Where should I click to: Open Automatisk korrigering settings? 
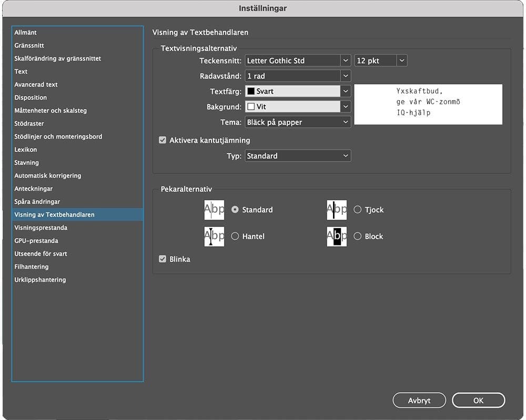(77, 176)
